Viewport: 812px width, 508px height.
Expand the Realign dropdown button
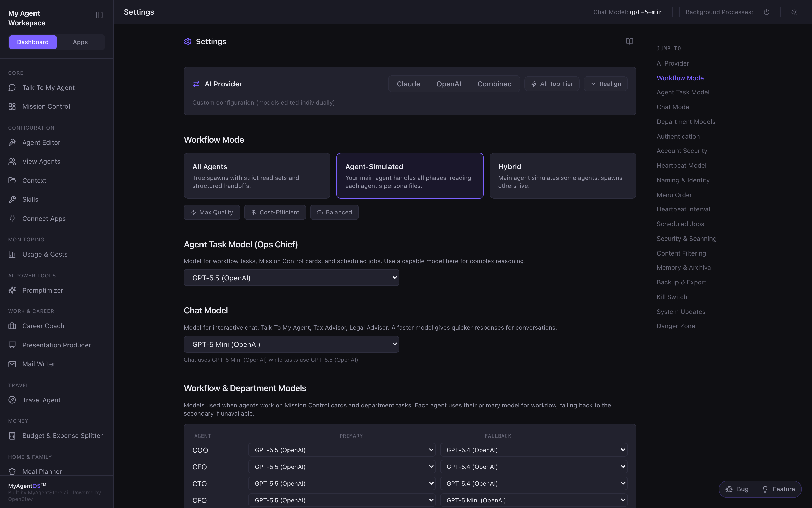coord(606,84)
